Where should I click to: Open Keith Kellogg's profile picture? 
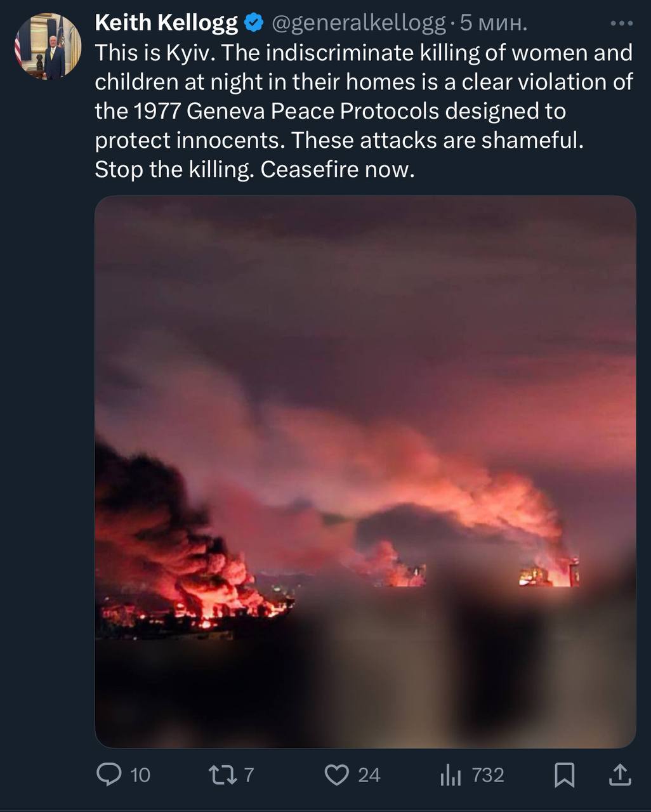click(48, 46)
